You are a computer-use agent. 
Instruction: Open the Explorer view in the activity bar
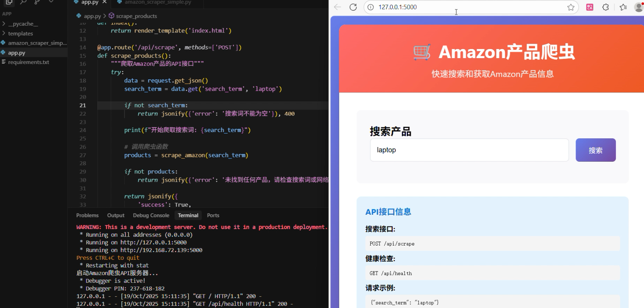pyautogui.click(x=9, y=2)
